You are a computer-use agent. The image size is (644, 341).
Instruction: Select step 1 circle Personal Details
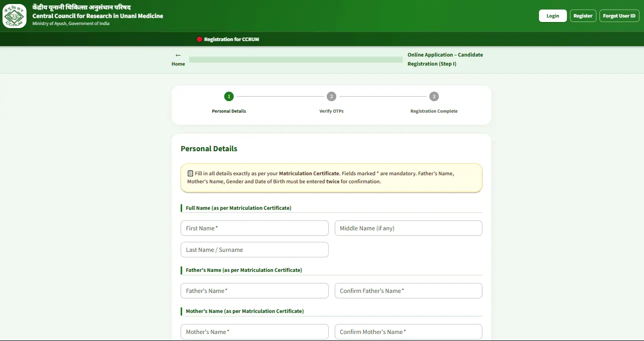click(229, 96)
